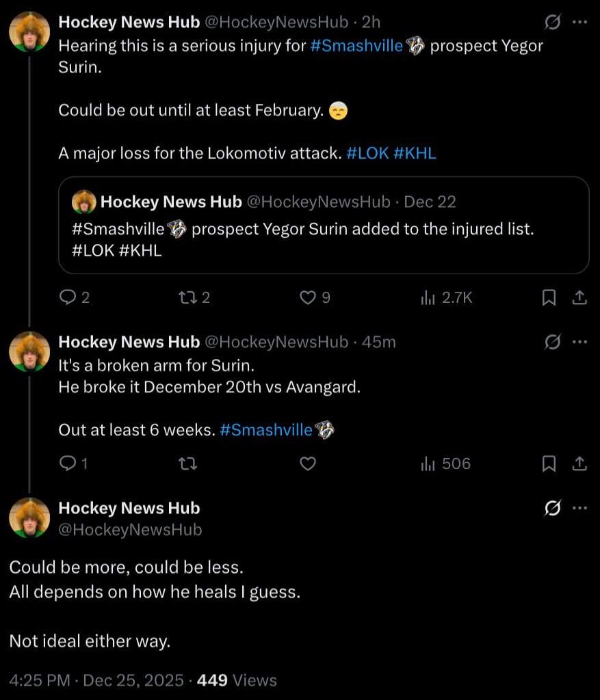Open more options on the last tweet
The width and height of the screenshot is (600, 700).
[579, 509]
